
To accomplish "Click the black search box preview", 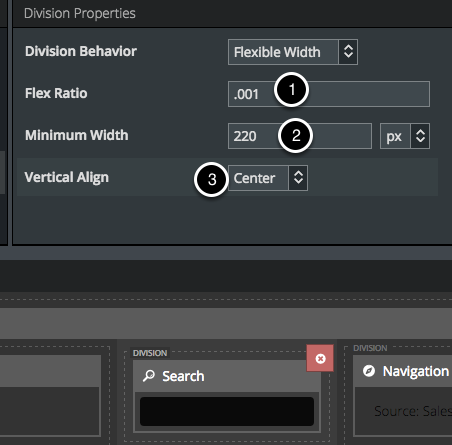I will coord(227,411).
